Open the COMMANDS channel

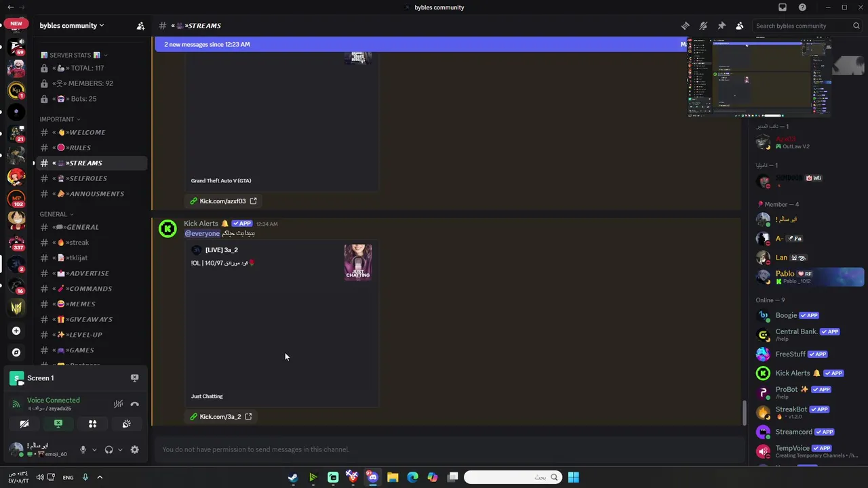click(x=90, y=289)
